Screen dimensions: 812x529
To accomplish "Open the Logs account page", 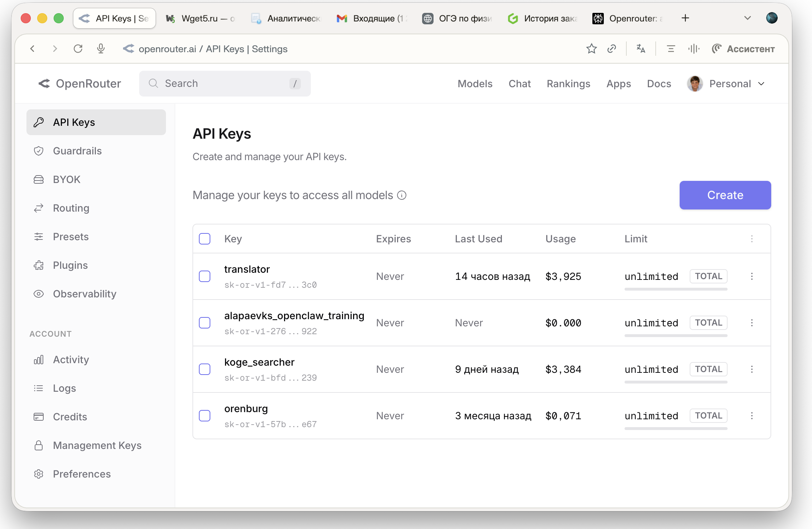I will coord(96,388).
